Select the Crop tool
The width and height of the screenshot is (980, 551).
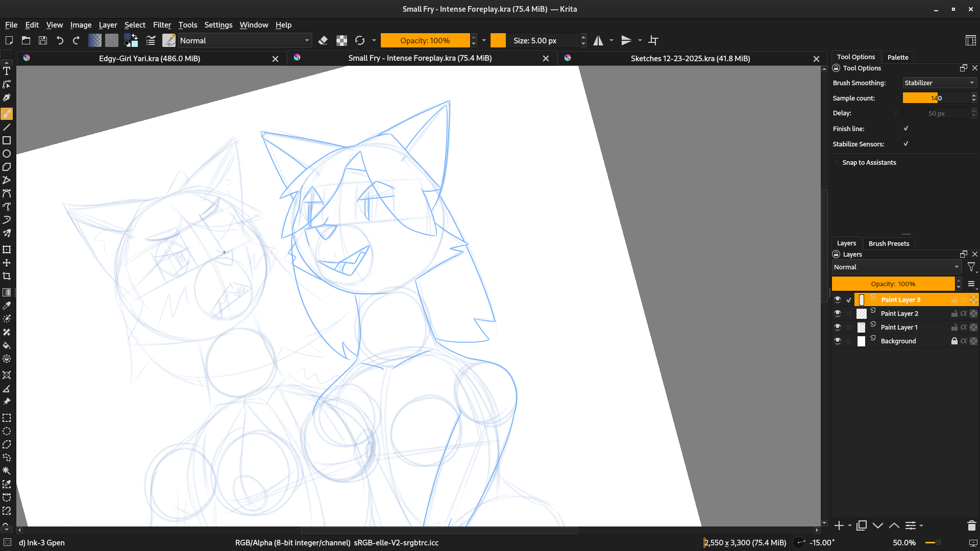point(7,276)
